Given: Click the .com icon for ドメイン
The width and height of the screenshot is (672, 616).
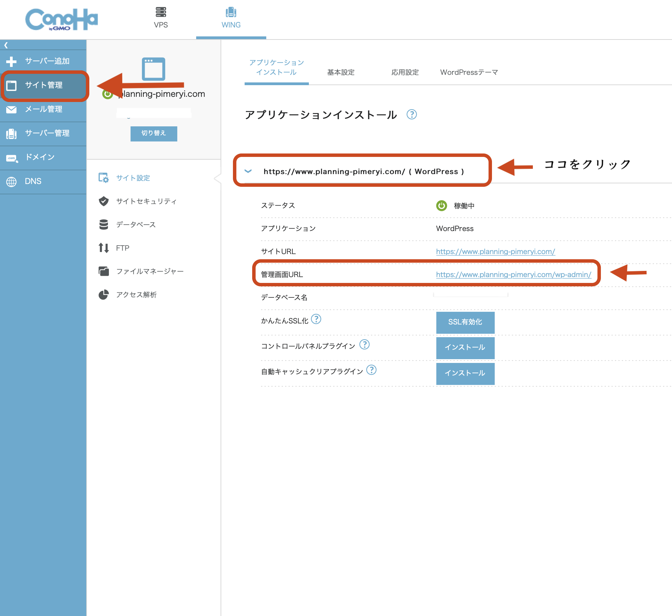Looking at the screenshot, I should (12, 158).
